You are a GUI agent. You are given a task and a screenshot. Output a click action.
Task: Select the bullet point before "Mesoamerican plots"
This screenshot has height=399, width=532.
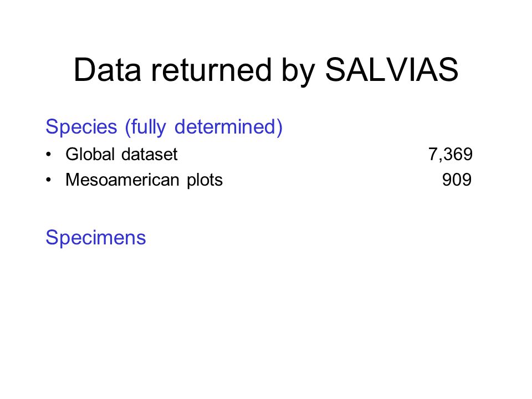tap(49, 180)
